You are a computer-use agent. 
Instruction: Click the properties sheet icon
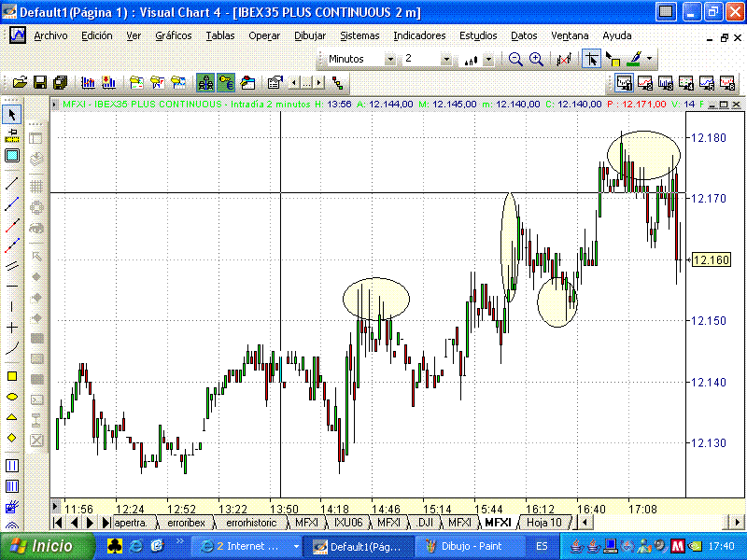275,83
